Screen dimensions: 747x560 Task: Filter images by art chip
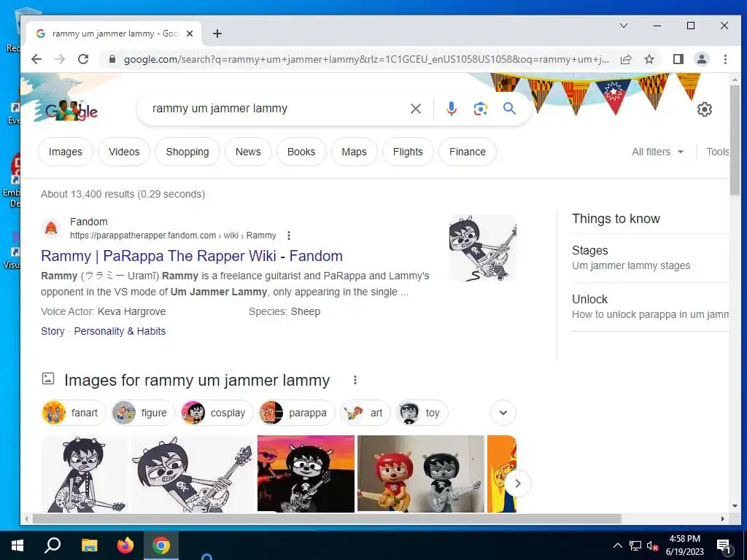click(x=365, y=413)
